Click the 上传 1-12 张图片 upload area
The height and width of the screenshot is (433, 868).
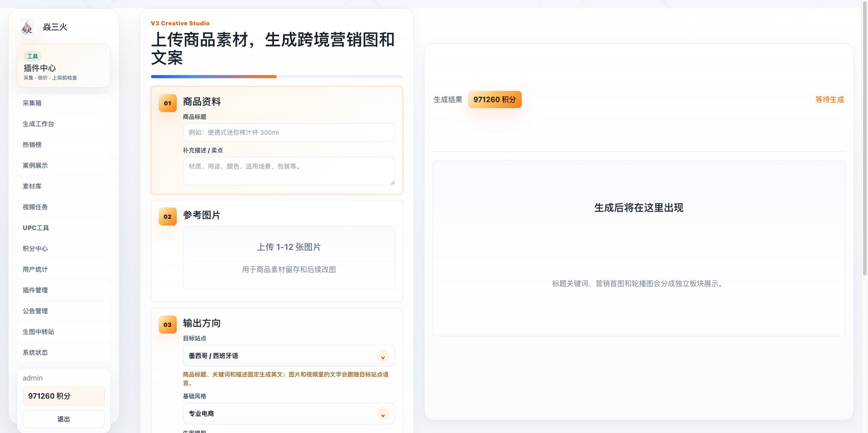click(x=289, y=258)
